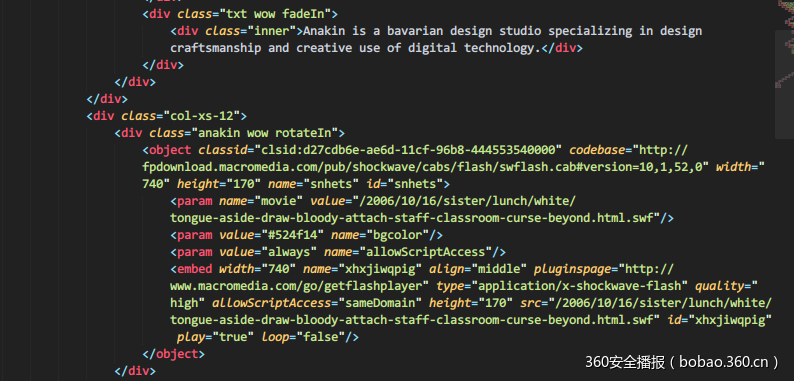The height and width of the screenshot is (381, 794).
Task: Click the "src" attribute name
Action: (x=531, y=303)
